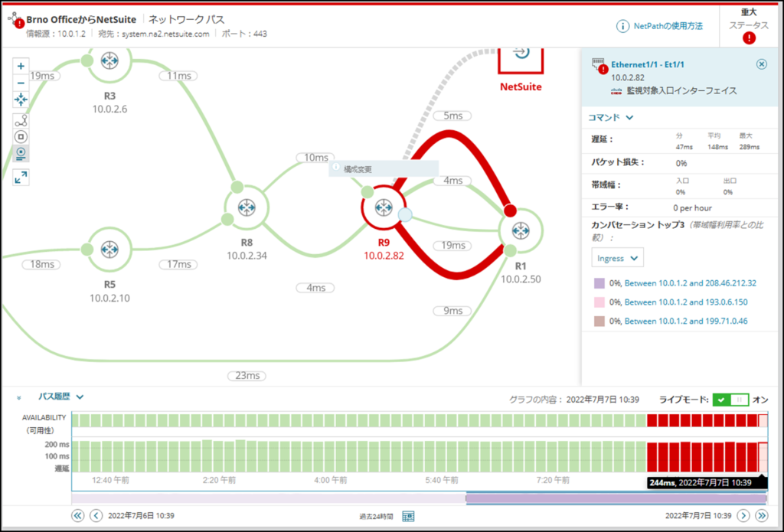The height and width of the screenshot is (532, 784).
Task: Click the 17ms latency label
Action: [x=178, y=264]
